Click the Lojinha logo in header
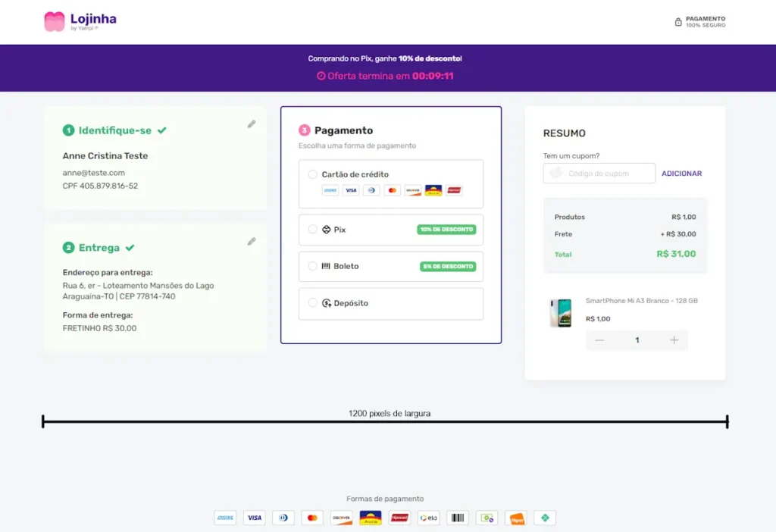 [x=80, y=21]
